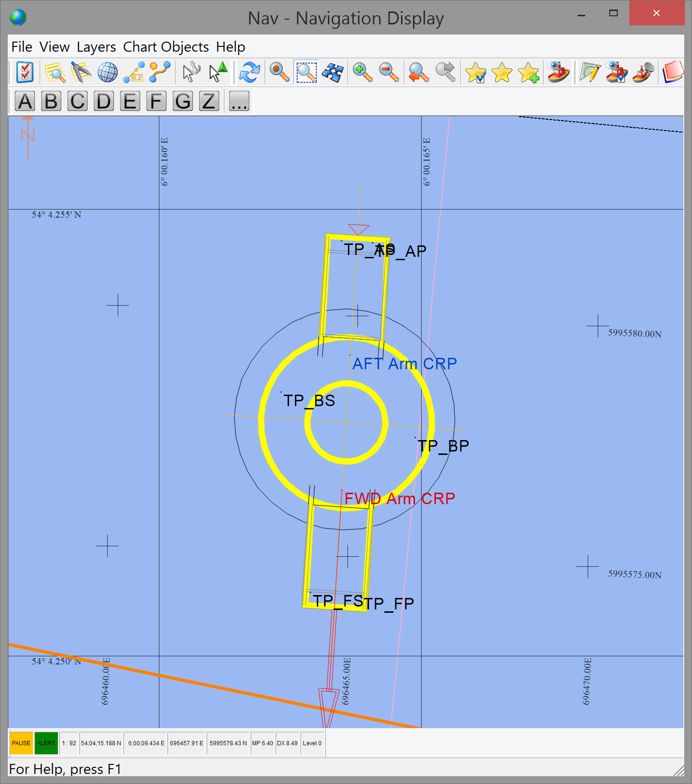The image size is (692, 784).
Task: Open the Chart Objects menu
Action: pos(166,47)
